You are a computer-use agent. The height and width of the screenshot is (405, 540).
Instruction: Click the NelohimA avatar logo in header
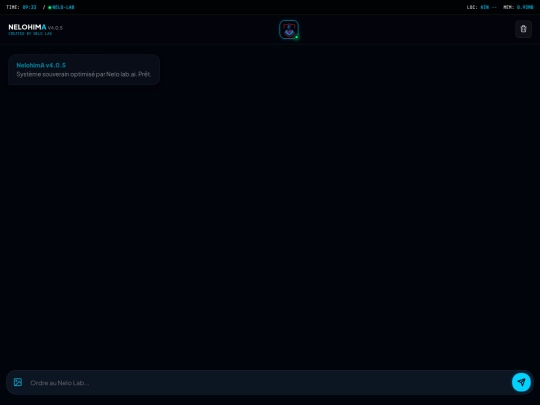point(289,29)
